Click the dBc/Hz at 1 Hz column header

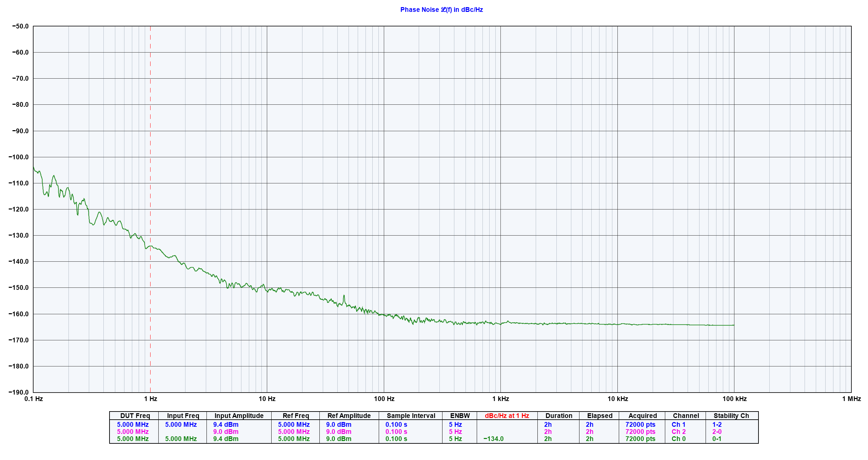(x=507, y=416)
